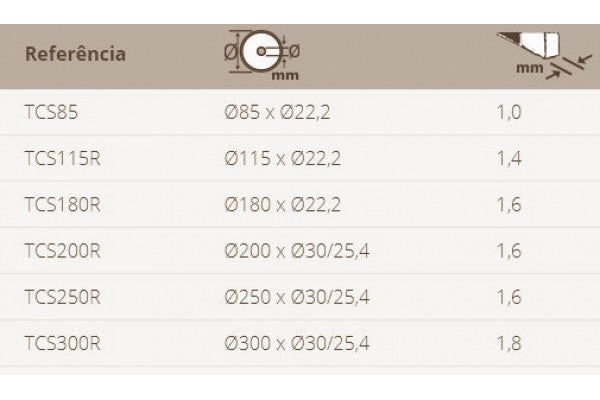Click the thickness value in TCS180R row
The height and width of the screenshot is (400, 600).
pyautogui.click(x=509, y=205)
